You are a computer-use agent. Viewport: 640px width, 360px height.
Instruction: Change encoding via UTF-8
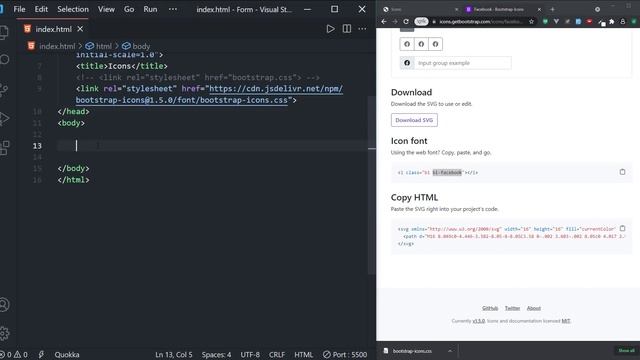tap(250, 354)
